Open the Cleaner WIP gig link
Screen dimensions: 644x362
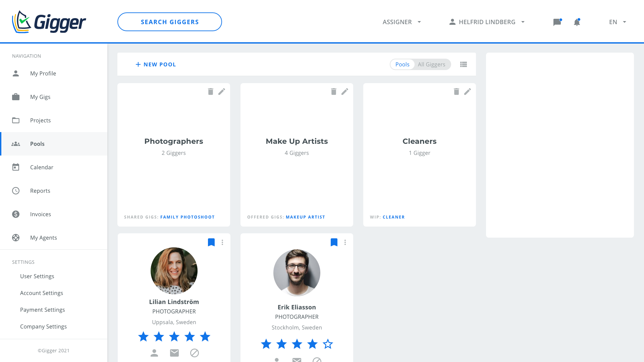[394, 217]
